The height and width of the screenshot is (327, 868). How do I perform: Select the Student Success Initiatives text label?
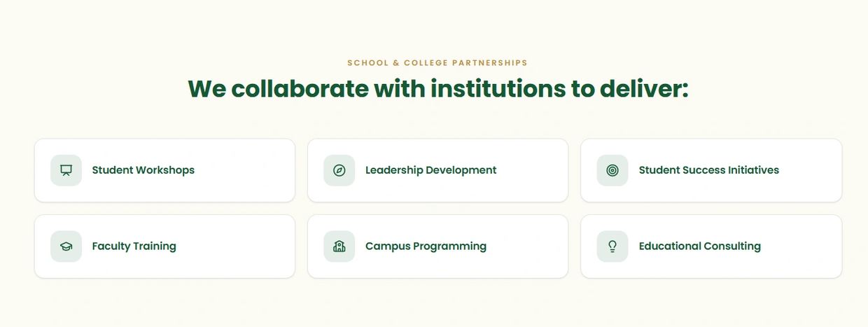click(x=709, y=170)
